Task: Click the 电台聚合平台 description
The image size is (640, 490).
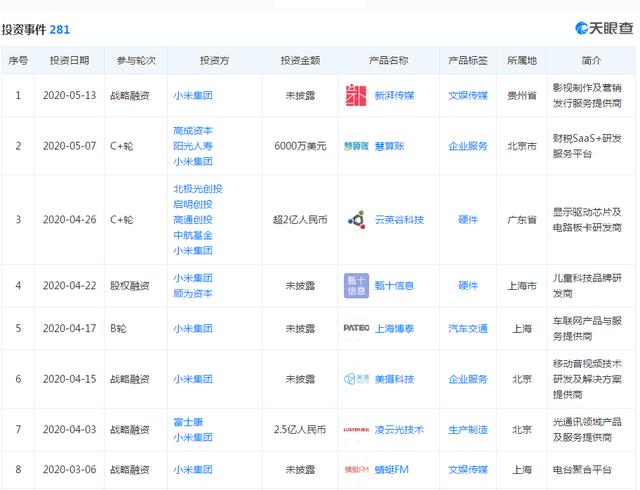Action: 582,470
